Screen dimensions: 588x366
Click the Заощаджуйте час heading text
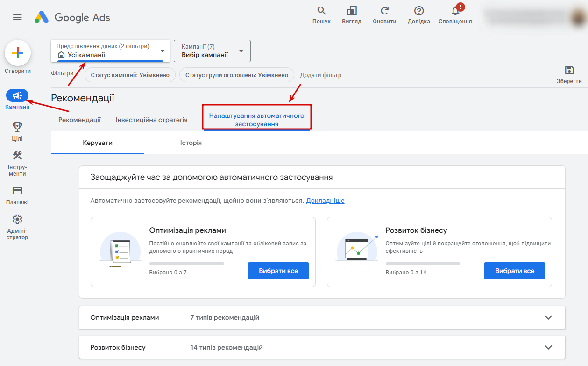(x=212, y=178)
